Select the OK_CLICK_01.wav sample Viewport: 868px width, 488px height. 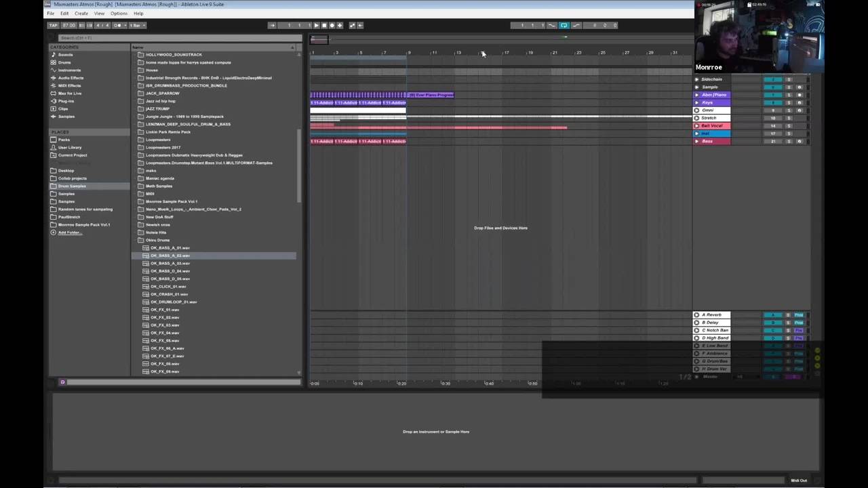click(168, 287)
